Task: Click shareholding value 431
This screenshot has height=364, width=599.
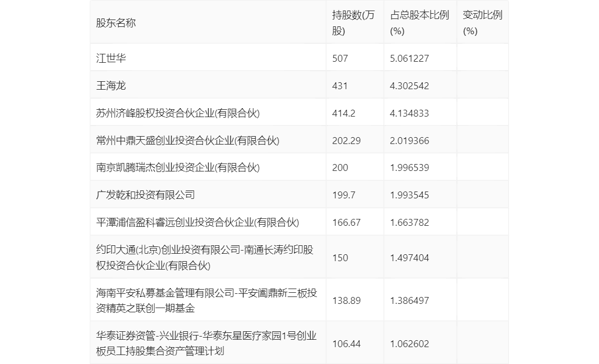Action: pyautogui.click(x=340, y=86)
